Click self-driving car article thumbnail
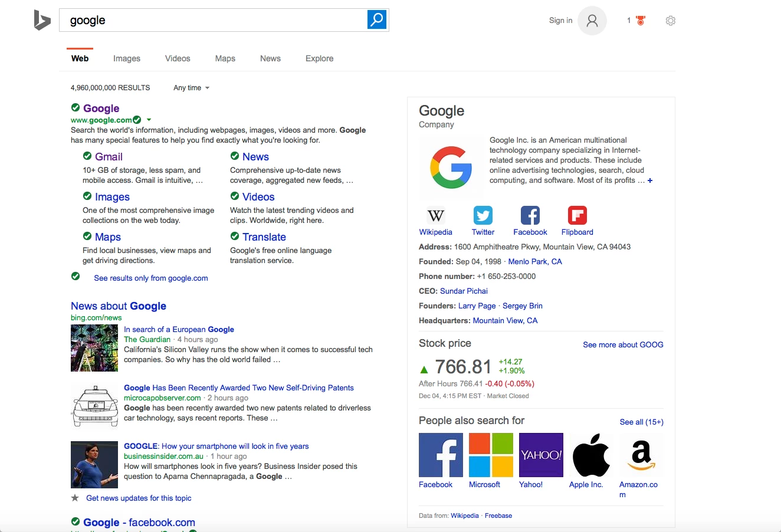Screen dimensions: 781x532 94,406
